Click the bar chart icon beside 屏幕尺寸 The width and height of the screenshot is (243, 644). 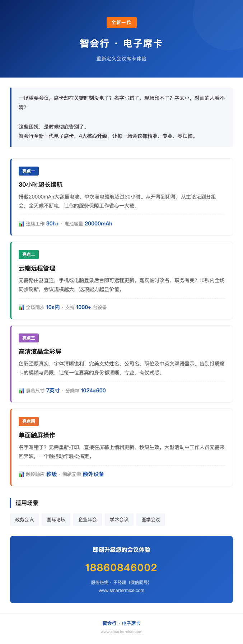22,391
